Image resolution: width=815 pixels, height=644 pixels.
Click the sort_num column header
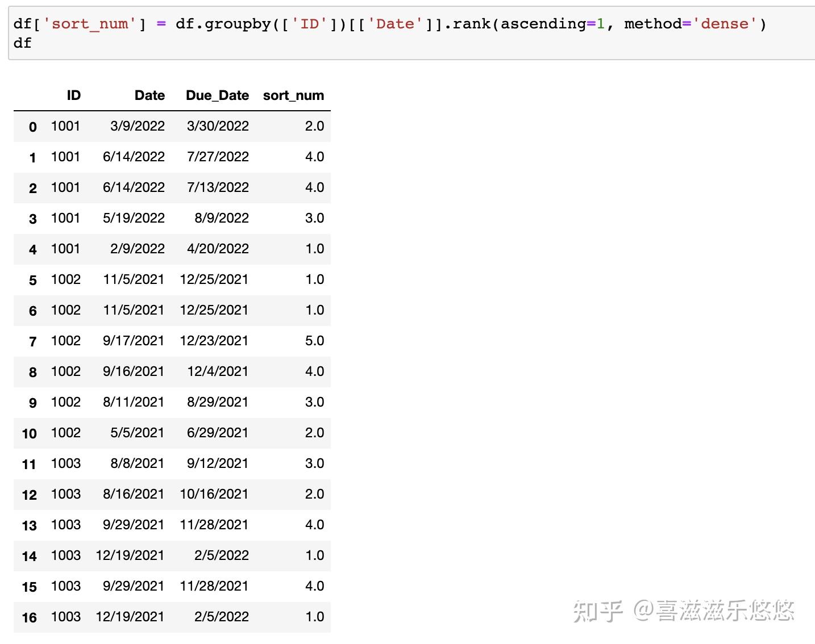(293, 95)
